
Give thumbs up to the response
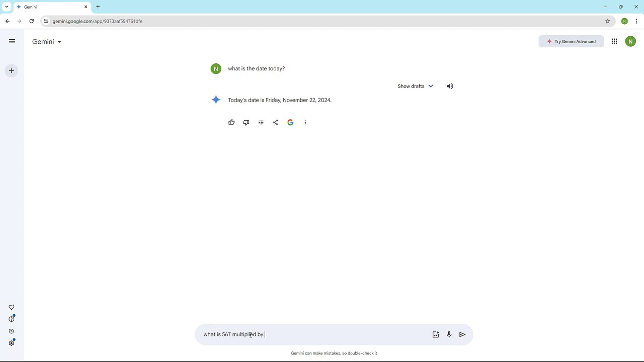pos(231,122)
